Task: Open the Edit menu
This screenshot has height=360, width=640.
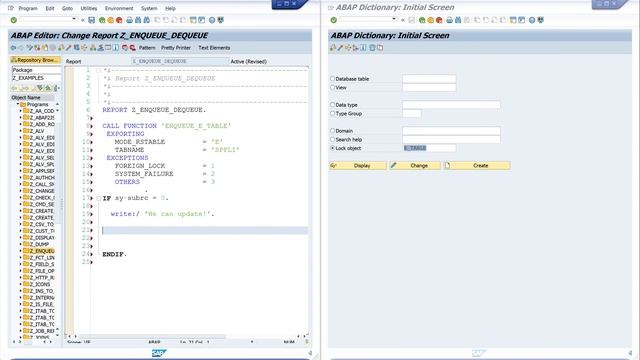Action: (x=50, y=8)
